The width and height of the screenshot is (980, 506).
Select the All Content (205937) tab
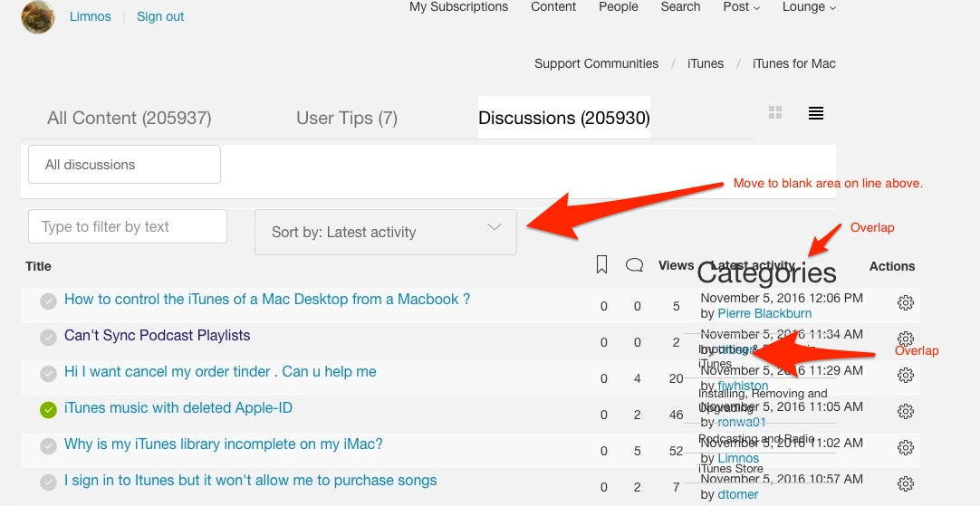point(130,118)
